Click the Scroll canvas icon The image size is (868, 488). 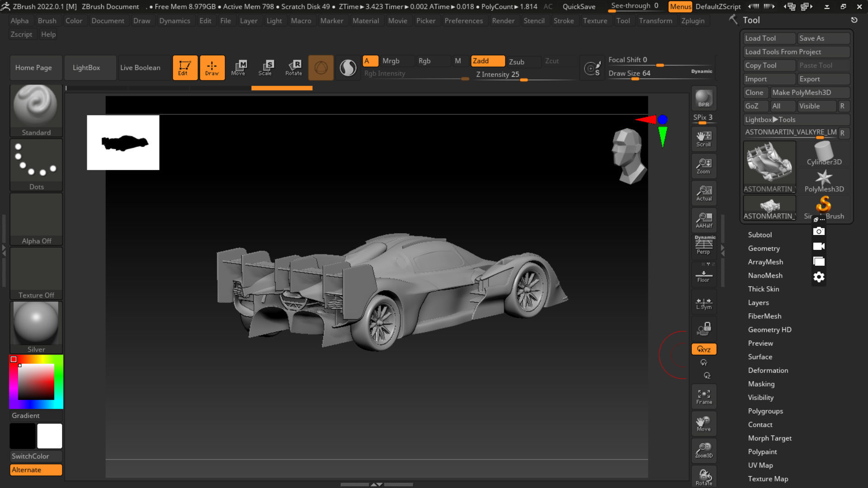pos(704,139)
